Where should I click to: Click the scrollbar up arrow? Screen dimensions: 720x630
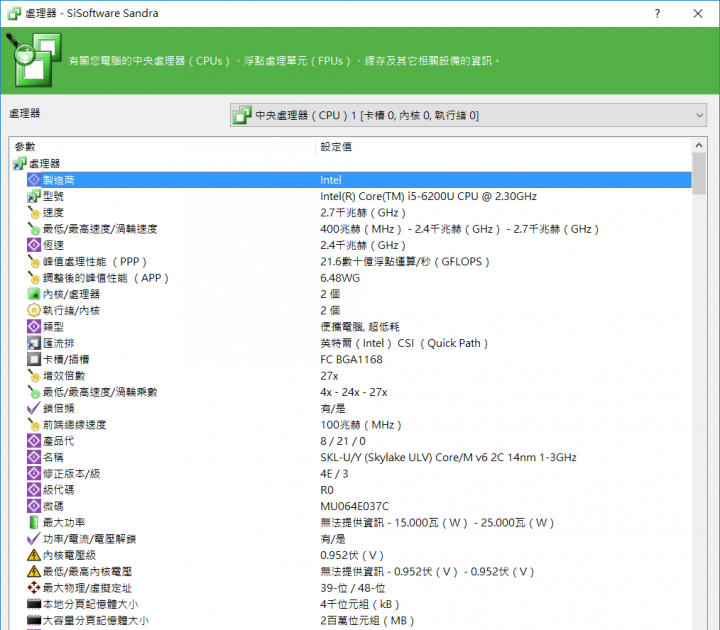(699, 146)
